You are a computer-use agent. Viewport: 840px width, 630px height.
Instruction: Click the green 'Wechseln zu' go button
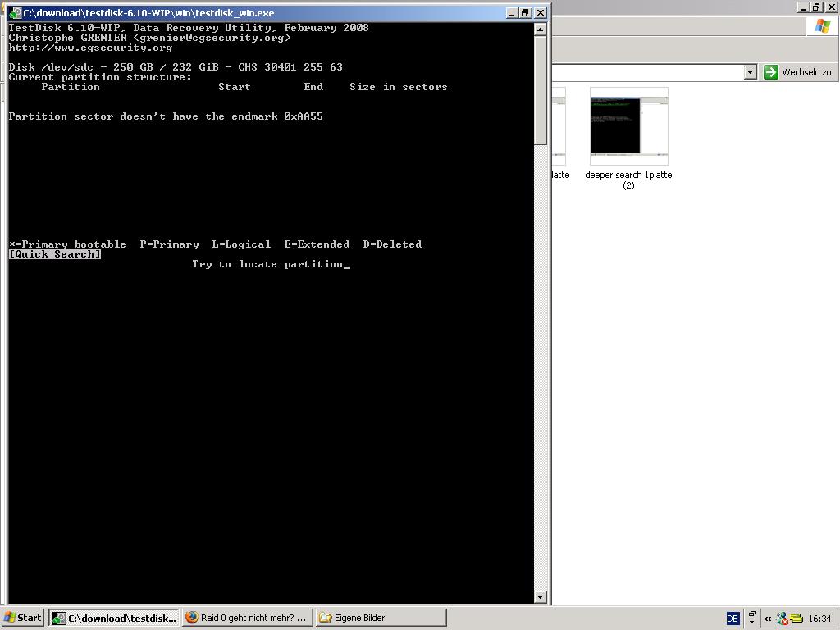tap(798, 72)
